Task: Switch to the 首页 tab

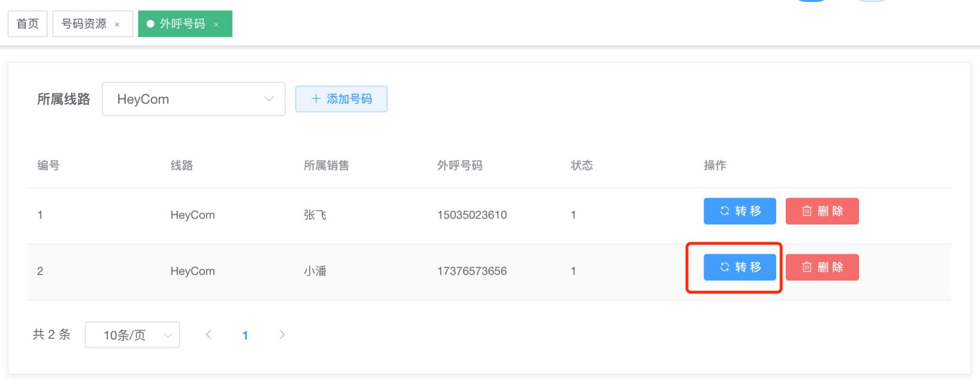Action: pos(27,24)
